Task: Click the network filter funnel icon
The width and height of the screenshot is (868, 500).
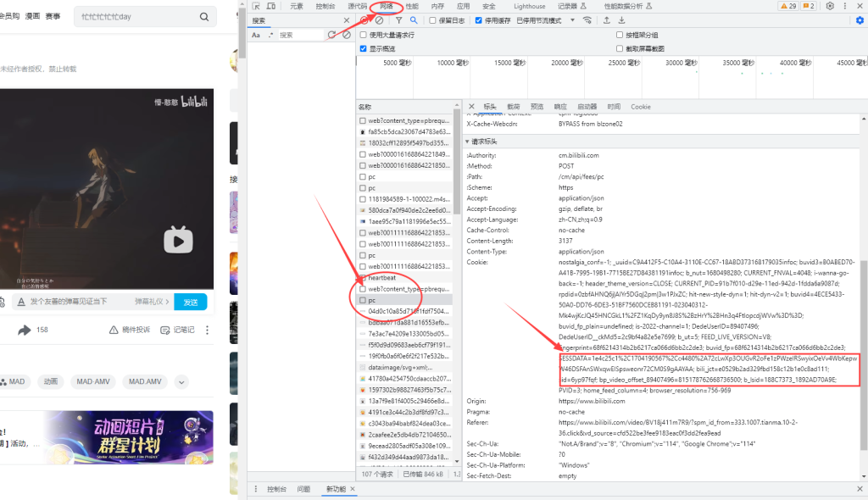Action: click(398, 20)
